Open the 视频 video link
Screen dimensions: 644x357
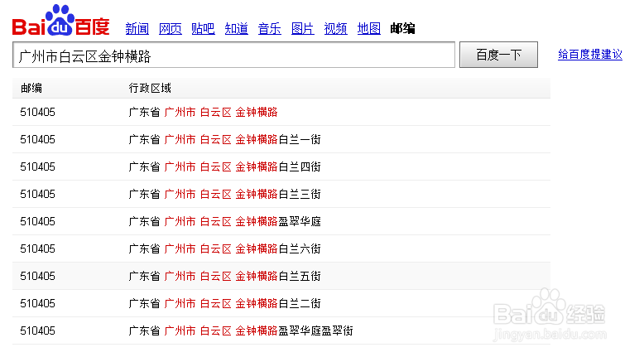335,29
